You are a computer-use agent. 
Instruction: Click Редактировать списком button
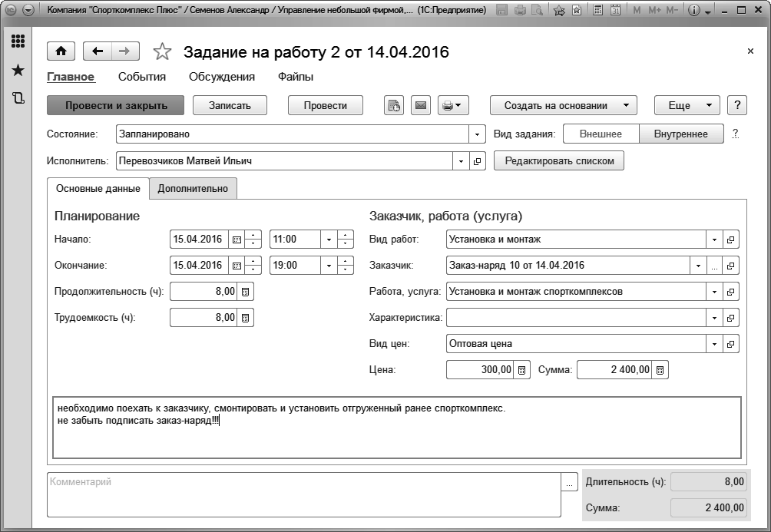559,160
